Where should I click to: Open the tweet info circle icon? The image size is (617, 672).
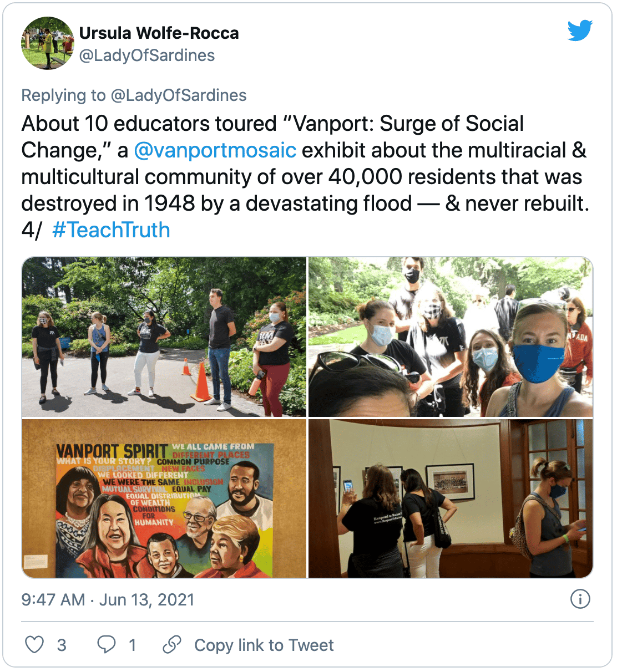point(580,599)
